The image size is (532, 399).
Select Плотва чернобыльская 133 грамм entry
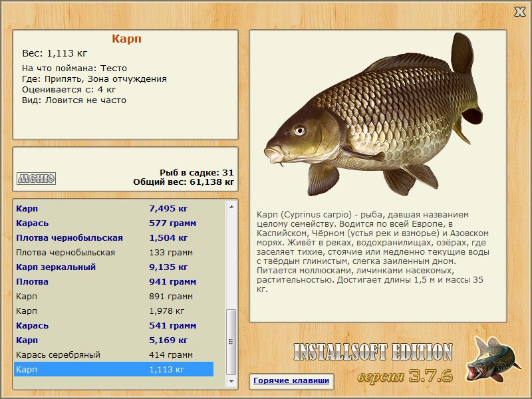point(114,253)
